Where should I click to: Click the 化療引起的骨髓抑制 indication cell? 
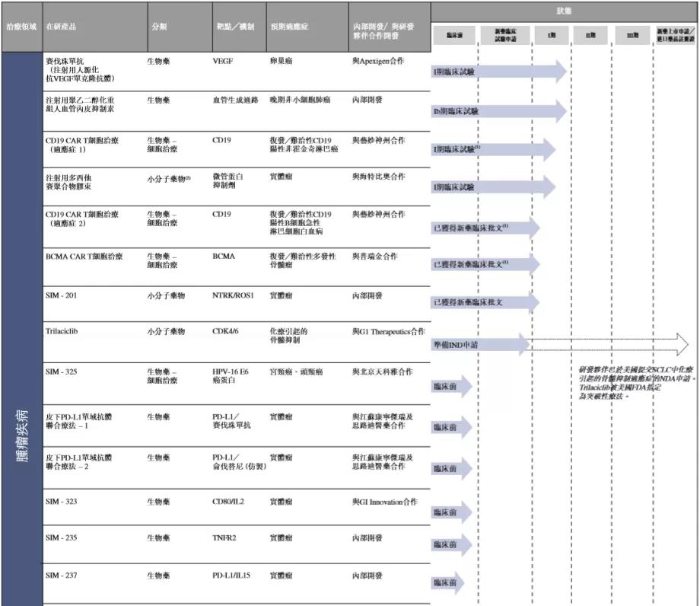(x=288, y=336)
